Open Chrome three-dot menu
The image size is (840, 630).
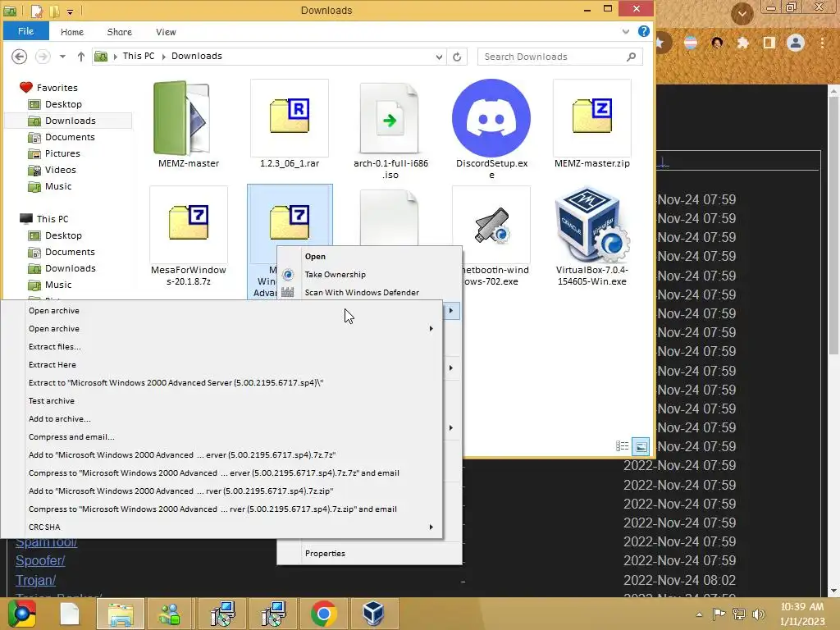(x=822, y=43)
